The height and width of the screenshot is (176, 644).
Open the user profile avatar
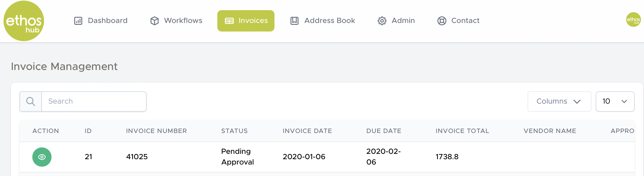tap(633, 20)
